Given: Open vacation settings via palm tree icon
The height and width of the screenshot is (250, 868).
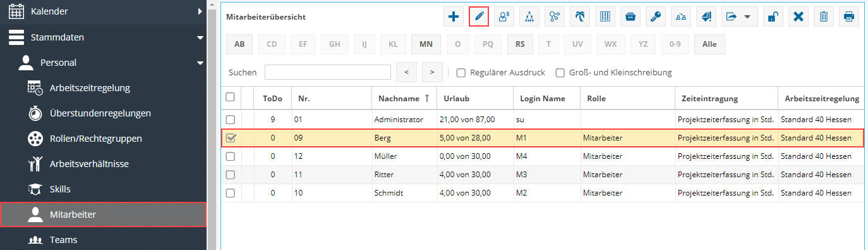Looking at the screenshot, I should click(579, 17).
